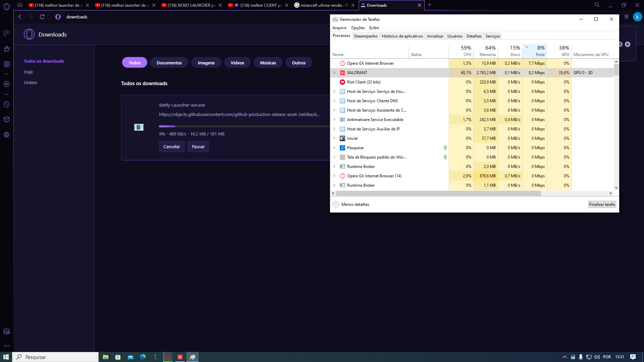Click Task Manager vertical scrollbar down arrow

click(x=616, y=188)
